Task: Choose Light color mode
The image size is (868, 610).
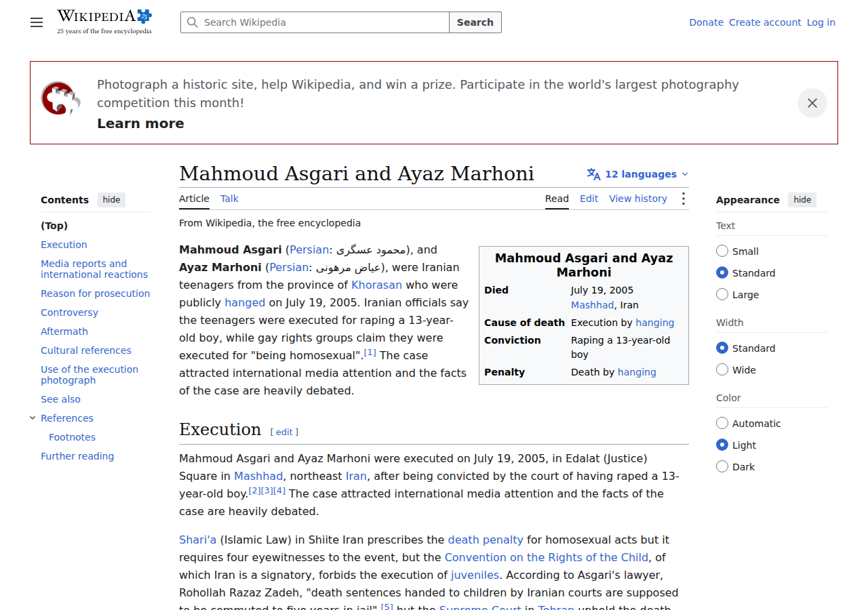Action: click(722, 445)
